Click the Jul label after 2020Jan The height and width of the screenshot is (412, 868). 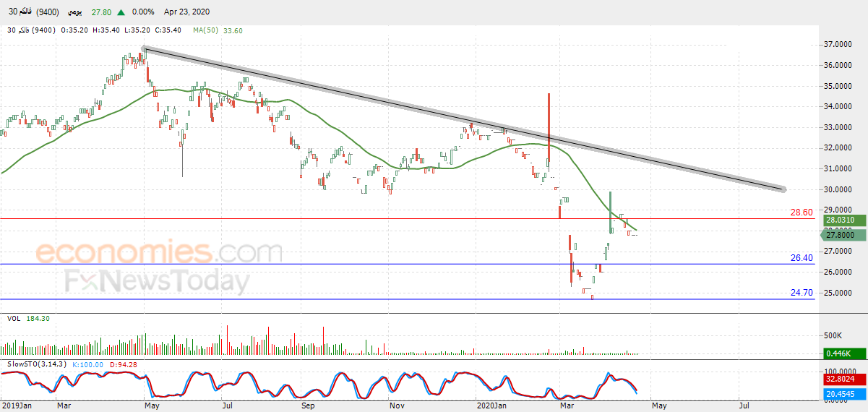click(x=744, y=406)
